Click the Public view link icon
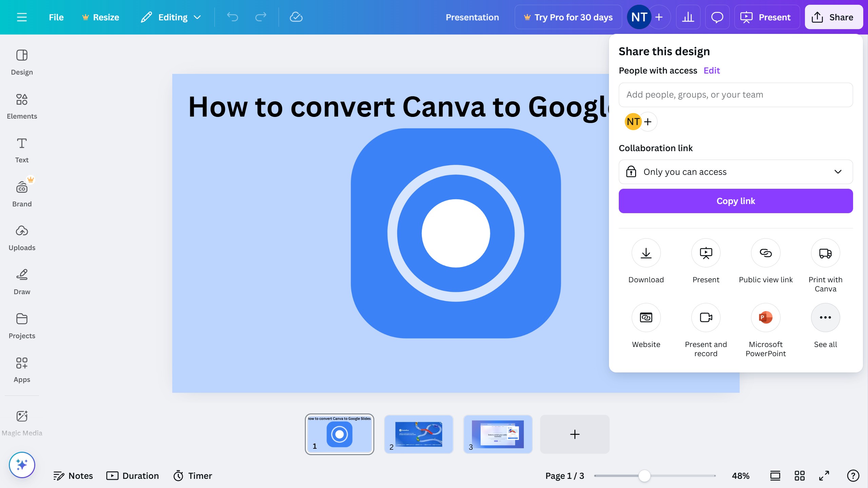The width and height of the screenshot is (868, 488). coord(766,253)
